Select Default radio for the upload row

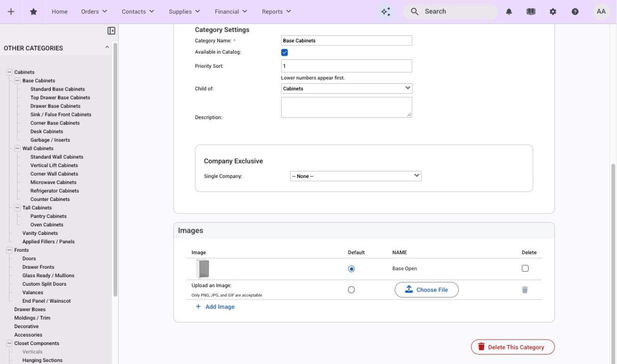coord(351,290)
